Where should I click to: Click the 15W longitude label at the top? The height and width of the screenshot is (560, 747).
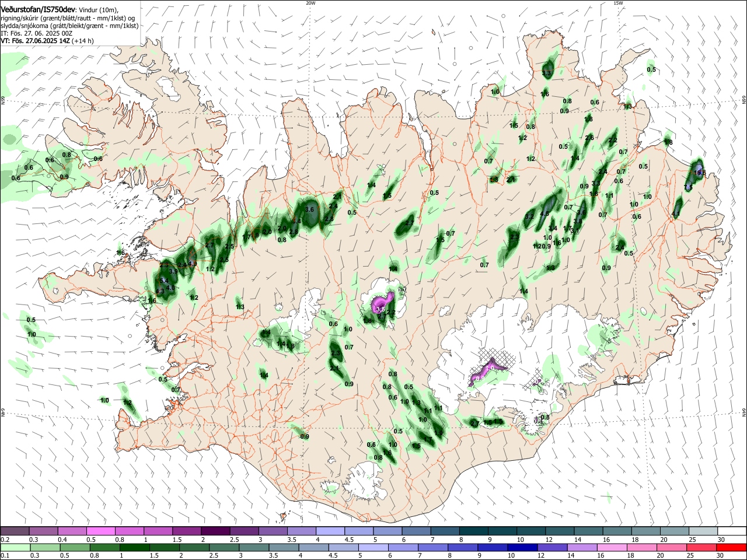[618, 3]
